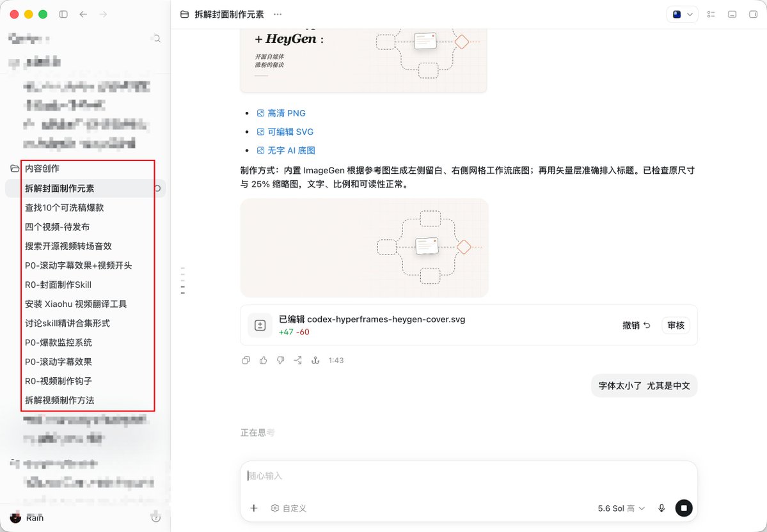The height and width of the screenshot is (532, 767).
Task: Give a thumbs up to the response
Action: tap(263, 361)
